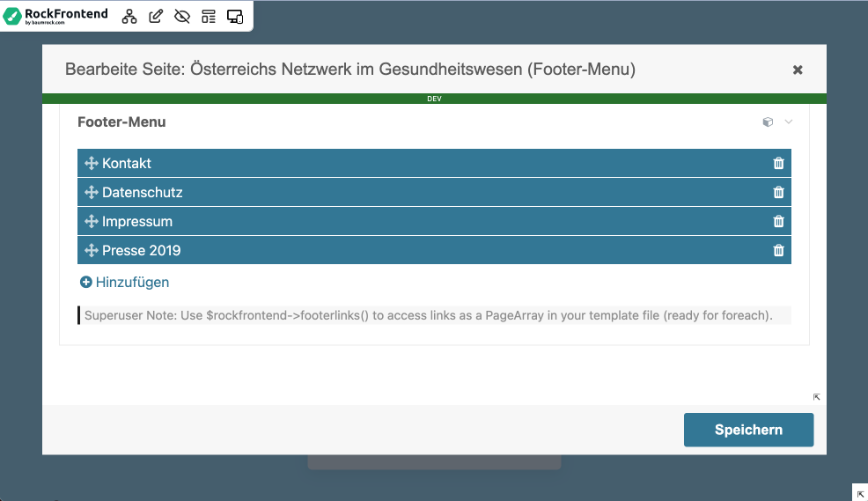This screenshot has width=868, height=501.
Task: Remove the Datenschutz entry via trash icon
Action: (778, 192)
